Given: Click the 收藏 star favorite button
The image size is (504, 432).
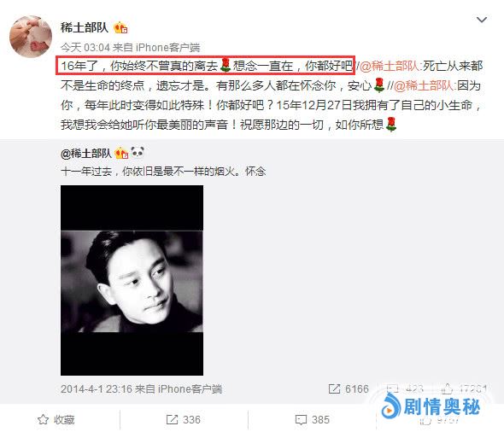Looking at the screenshot, I should tap(56, 419).
